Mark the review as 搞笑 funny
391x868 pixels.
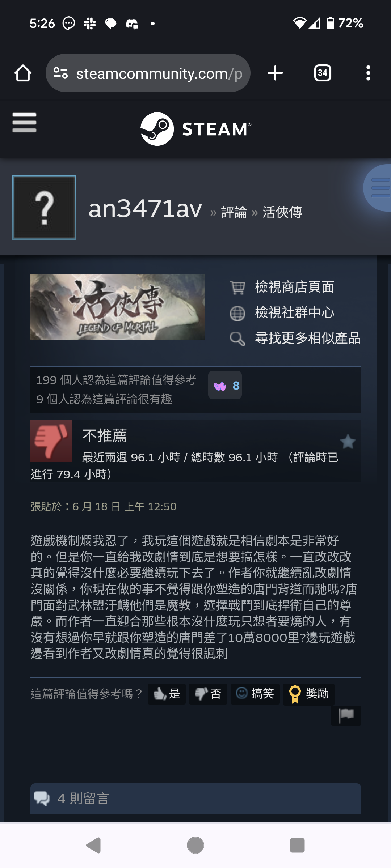(x=255, y=694)
